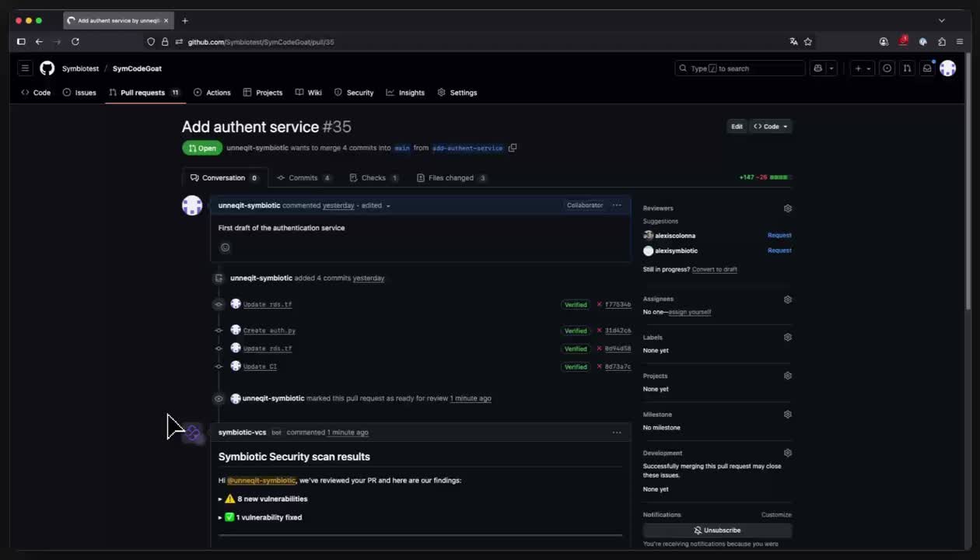The width and height of the screenshot is (980, 560).
Task: Open the options menu on unneqit-symbiotic comment
Action: (617, 205)
